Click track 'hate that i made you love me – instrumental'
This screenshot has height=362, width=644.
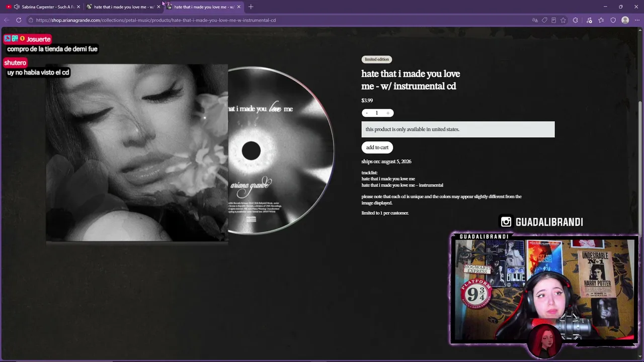[x=403, y=185]
